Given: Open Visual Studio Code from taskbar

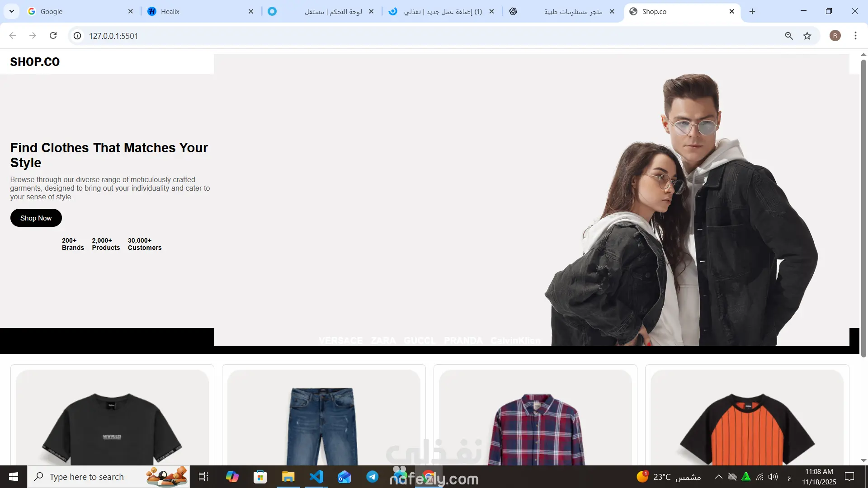Looking at the screenshot, I should click(x=316, y=477).
